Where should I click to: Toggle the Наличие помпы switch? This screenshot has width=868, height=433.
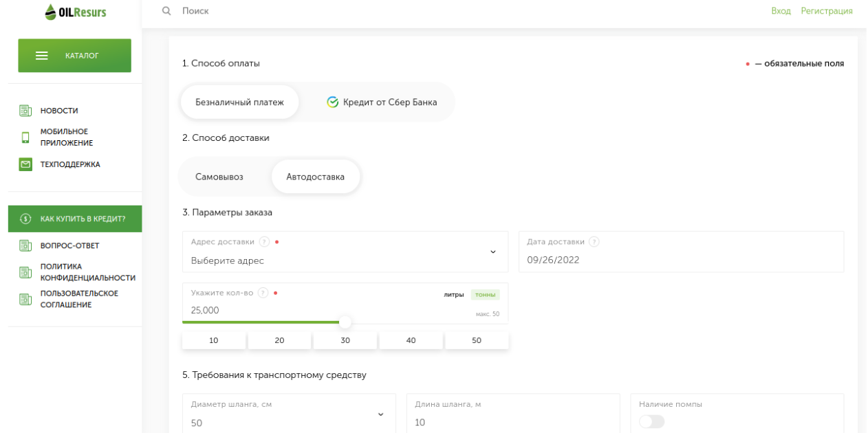click(x=651, y=421)
